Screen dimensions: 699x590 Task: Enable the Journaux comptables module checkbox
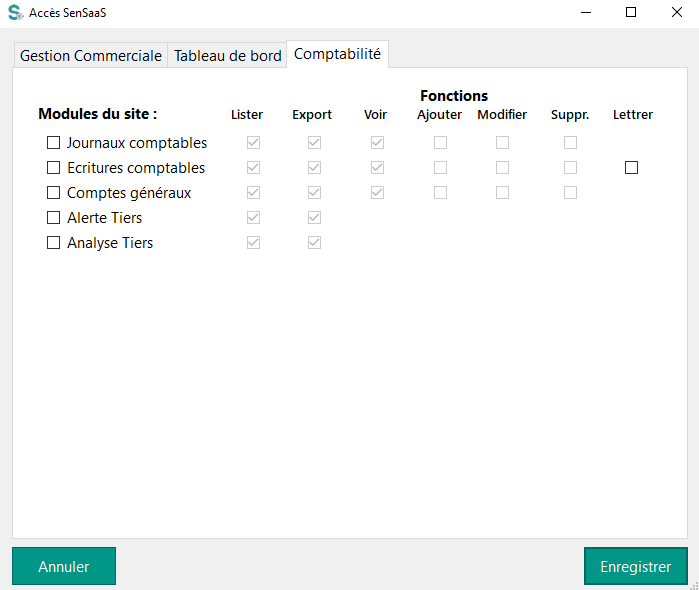(x=53, y=143)
